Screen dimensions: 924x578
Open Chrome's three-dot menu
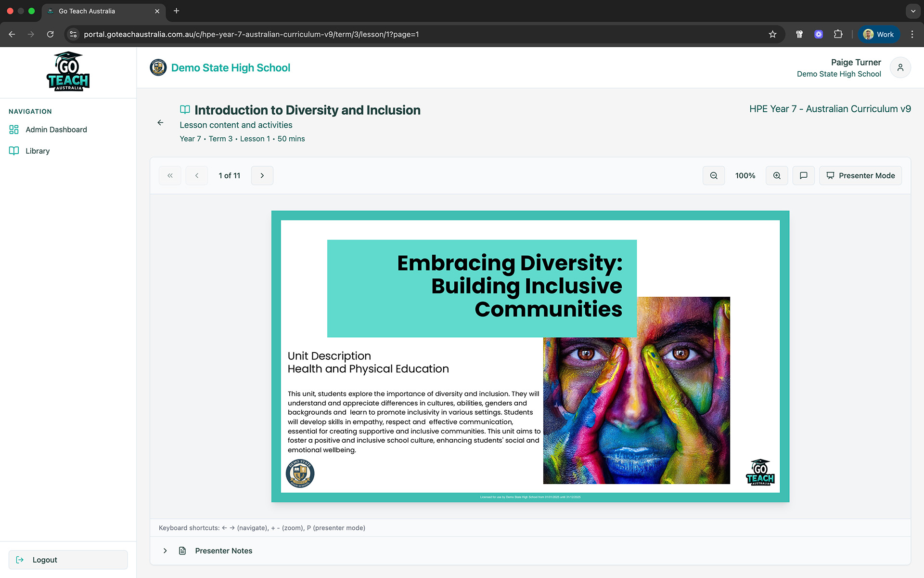click(912, 34)
